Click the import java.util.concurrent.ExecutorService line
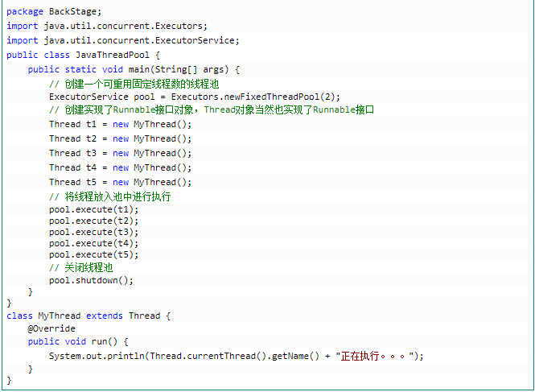 coord(123,40)
